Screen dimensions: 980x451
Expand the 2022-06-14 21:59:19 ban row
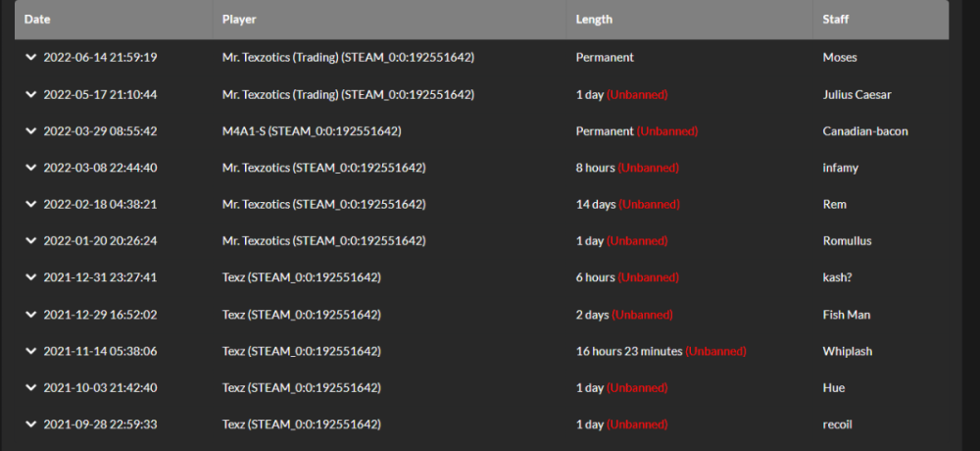(31, 57)
